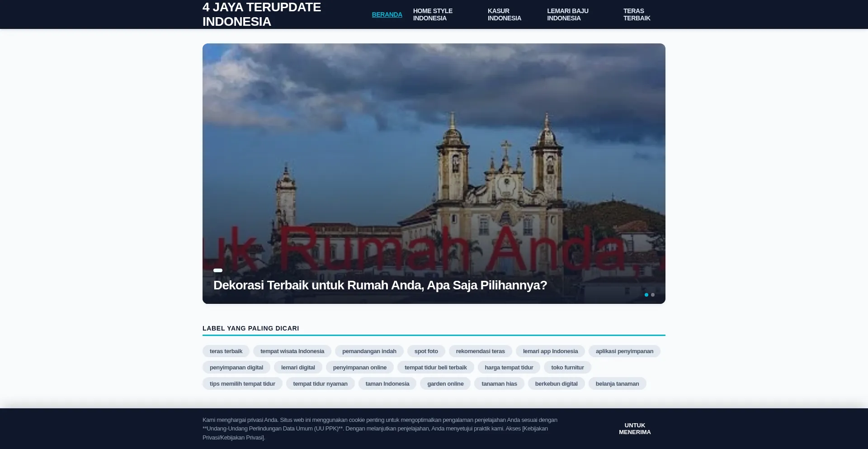Image resolution: width=868 pixels, height=449 pixels.
Task: Open the 'tempat tidur nyaman' tag
Action: [x=320, y=384]
